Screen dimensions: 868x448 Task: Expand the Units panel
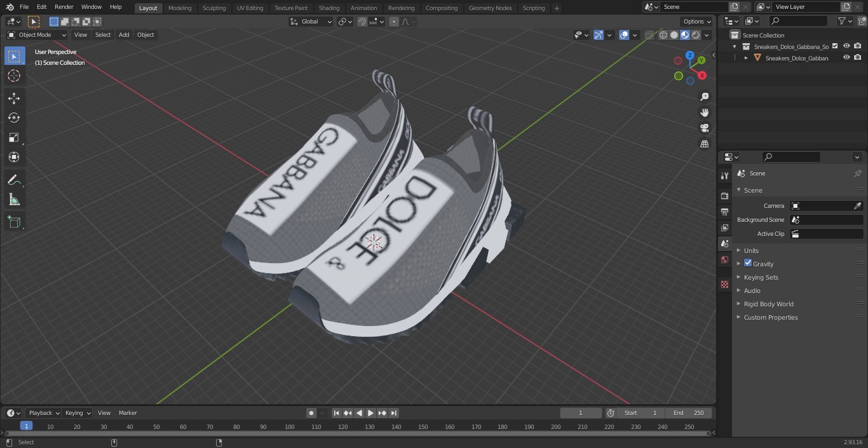click(751, 250)
